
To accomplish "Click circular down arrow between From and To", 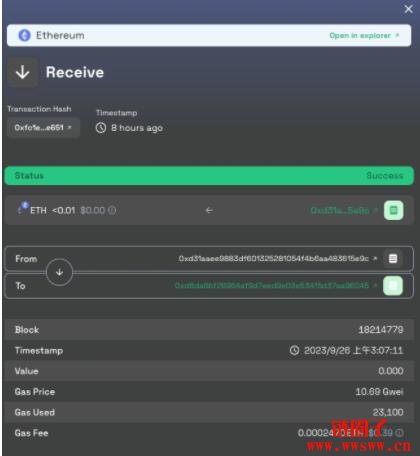I will pos(59,272).
